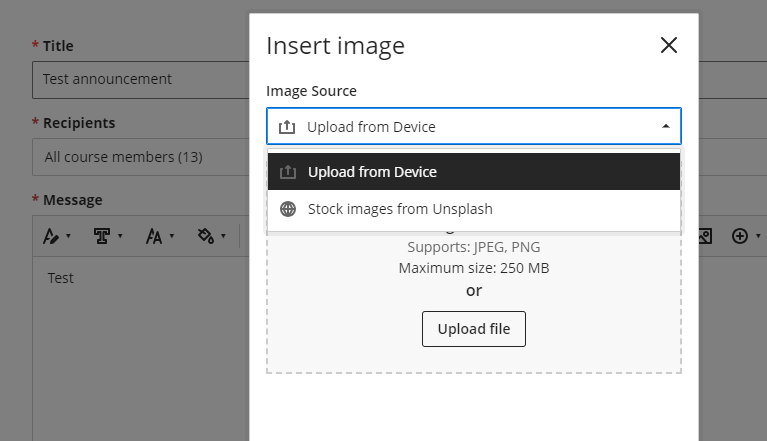Expand the text style dropdown arrow
The width and height of the screenshot is (767, 441).
click(x=68, y=237)
